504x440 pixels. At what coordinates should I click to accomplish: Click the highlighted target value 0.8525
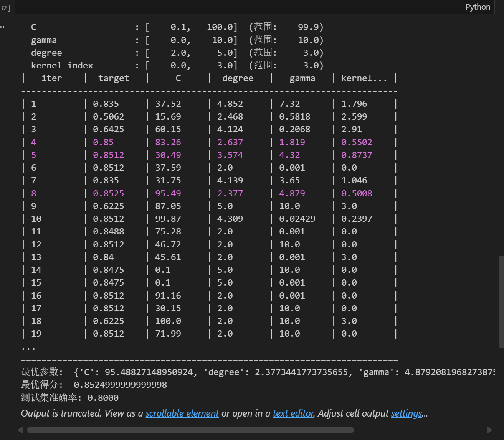click(x=109, y=194)
